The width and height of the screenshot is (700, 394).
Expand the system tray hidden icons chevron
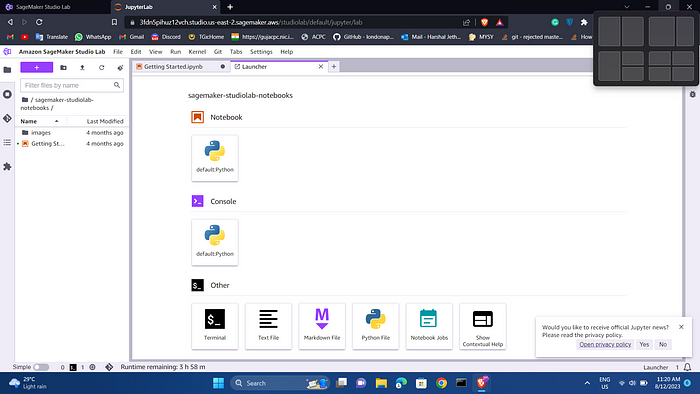pyautogui.click(x=587, y=383)
